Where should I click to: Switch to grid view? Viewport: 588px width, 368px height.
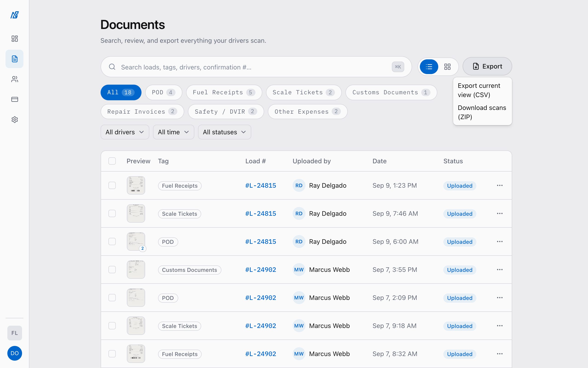tap(447, 67)
